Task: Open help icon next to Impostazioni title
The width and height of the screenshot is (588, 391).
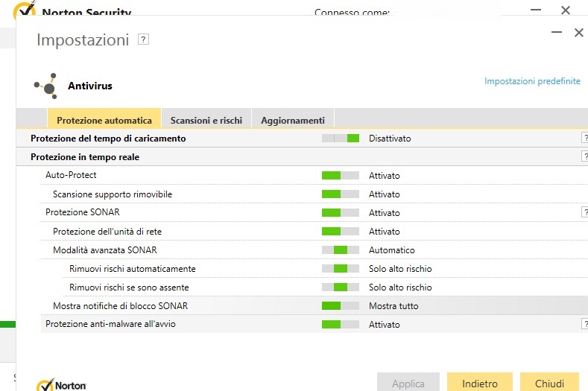Action: click(143, 39)
